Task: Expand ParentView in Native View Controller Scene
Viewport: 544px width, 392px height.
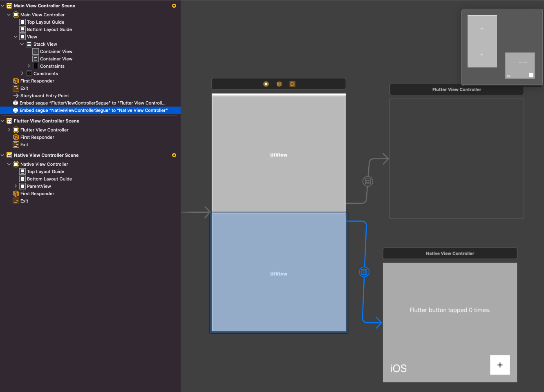Action: coord(16,186)
